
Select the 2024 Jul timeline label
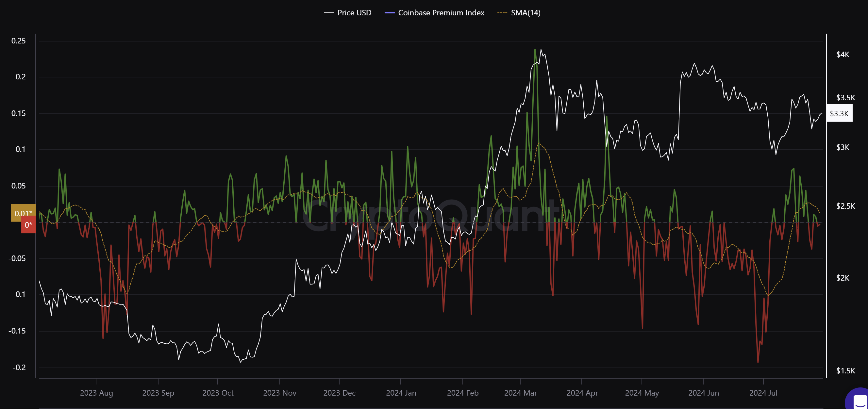point(763,393)
